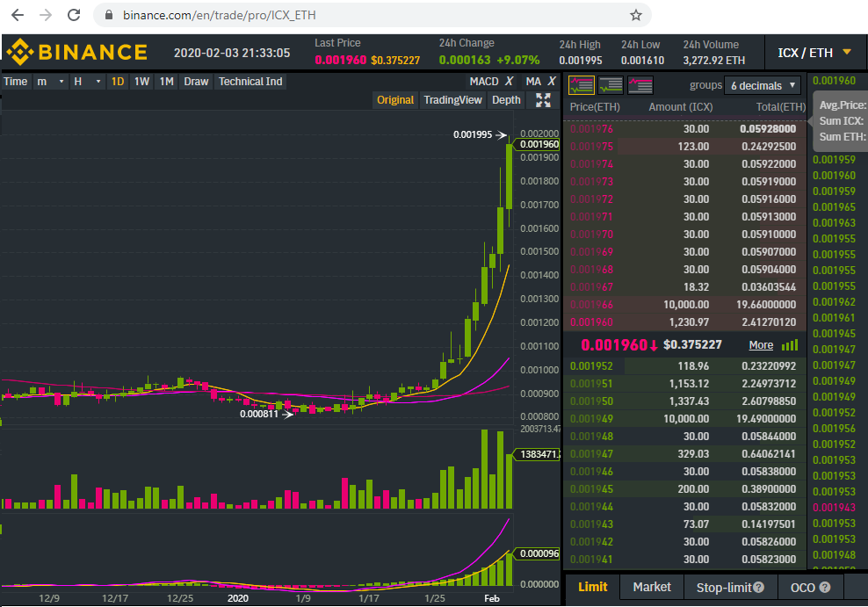This screenshot has width=868, height=607.
Task: Click the browser forward arrow
Action: point(46,15)
